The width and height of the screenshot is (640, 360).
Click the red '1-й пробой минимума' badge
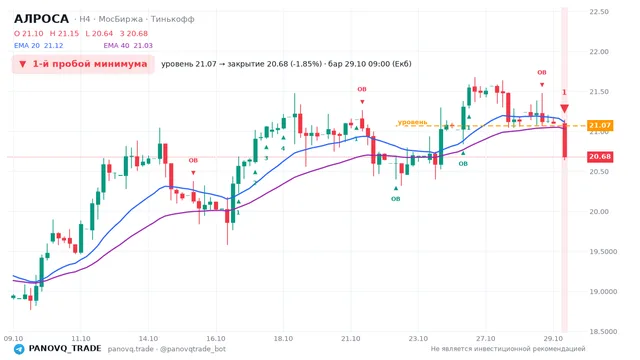(x=83, y=64)
